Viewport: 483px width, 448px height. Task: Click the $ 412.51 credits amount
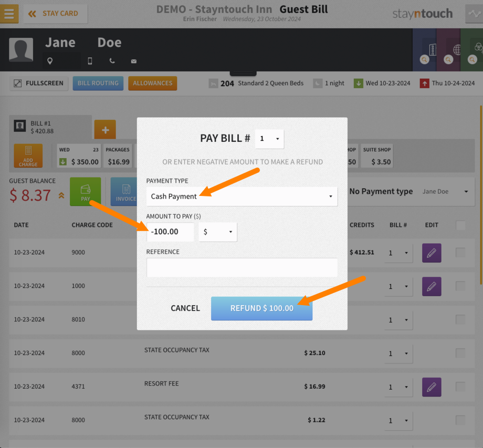tap(362, 252)
